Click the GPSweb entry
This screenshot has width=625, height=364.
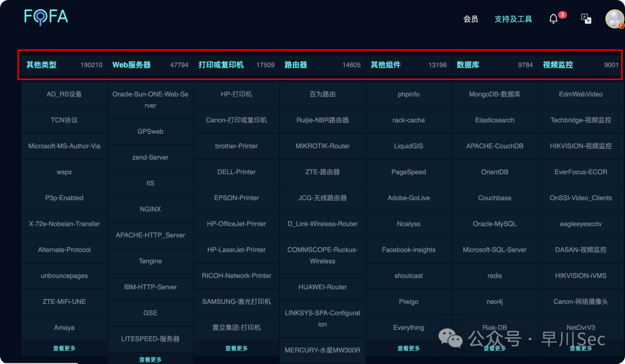[x=150, y=131]
